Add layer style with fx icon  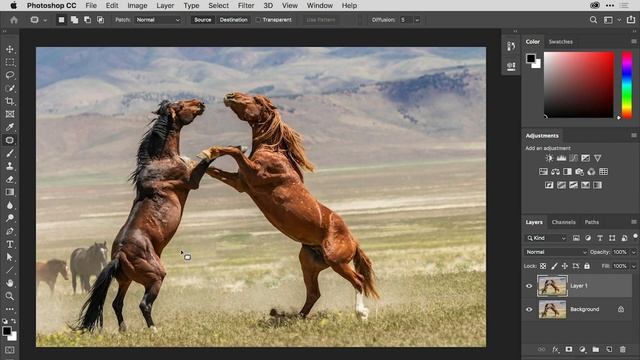(555, 349)
